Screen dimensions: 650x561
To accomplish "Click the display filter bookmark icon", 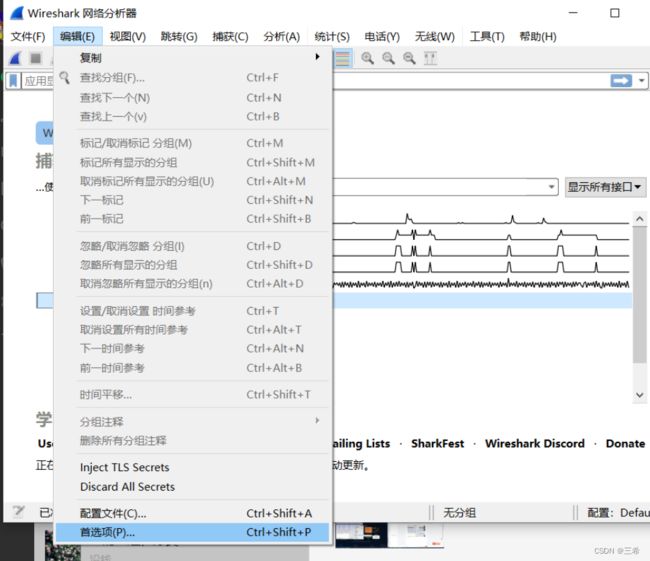I will 13,81.
